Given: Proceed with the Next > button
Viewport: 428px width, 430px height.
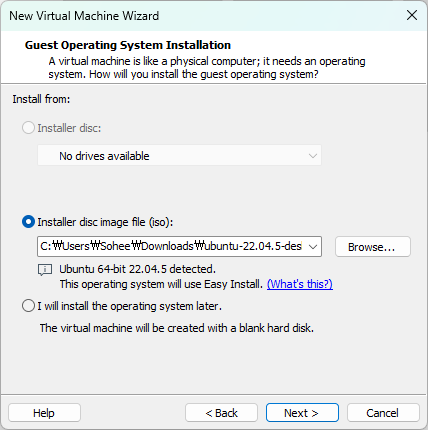Looking at the screenshot, I should (302, 413).
